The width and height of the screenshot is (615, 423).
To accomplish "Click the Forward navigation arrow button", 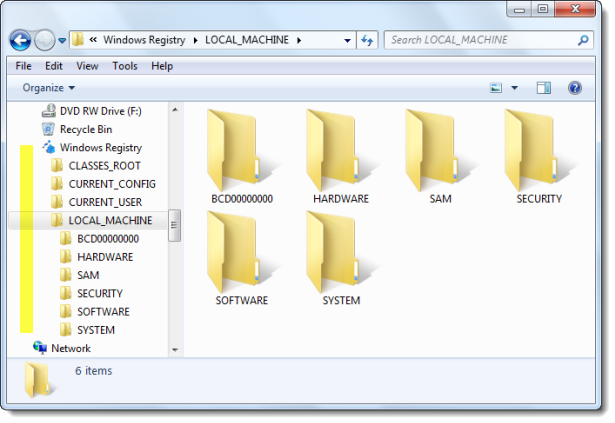I will pyautogui.click(x=45, y=40).
